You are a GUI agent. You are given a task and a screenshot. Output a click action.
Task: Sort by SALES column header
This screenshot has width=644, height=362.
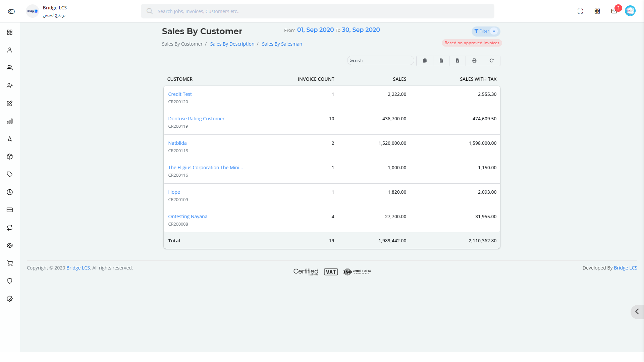coord(399,79)
